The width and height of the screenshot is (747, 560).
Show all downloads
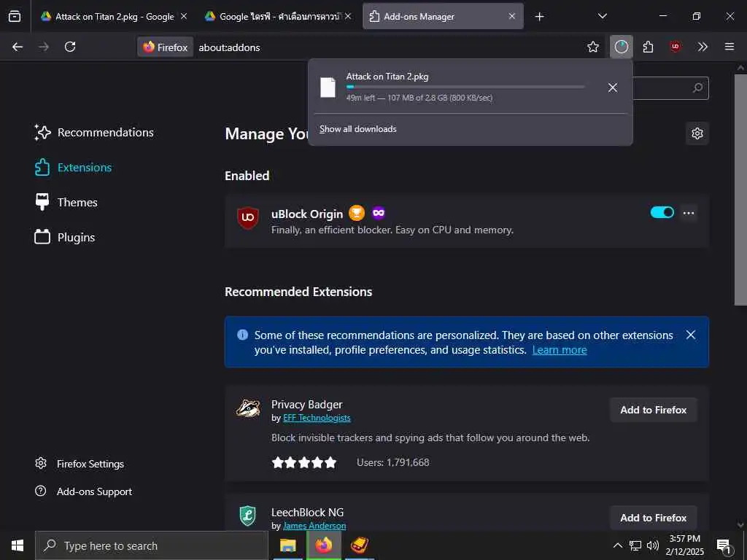(x=357, y=129)
